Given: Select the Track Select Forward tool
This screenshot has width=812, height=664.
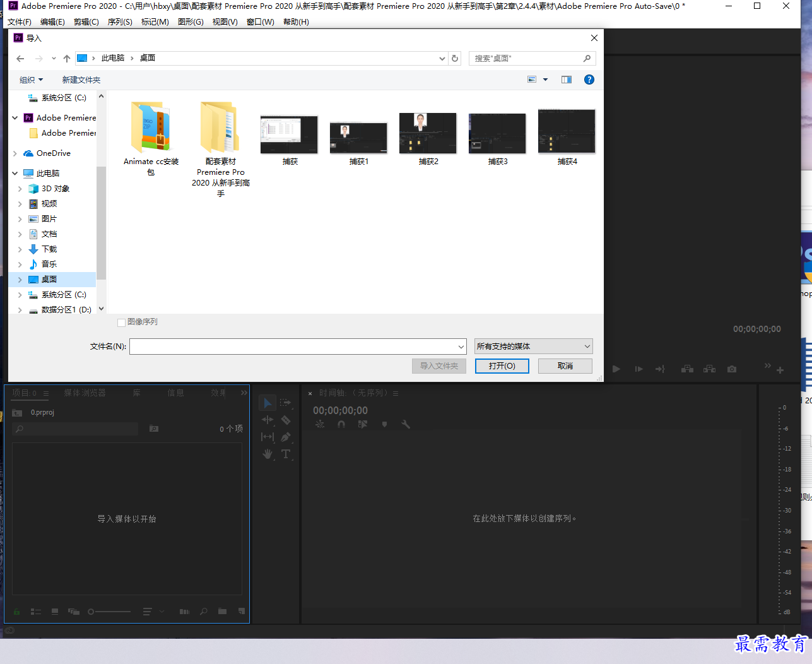Looking at the screenshot, I should point(285,403).
